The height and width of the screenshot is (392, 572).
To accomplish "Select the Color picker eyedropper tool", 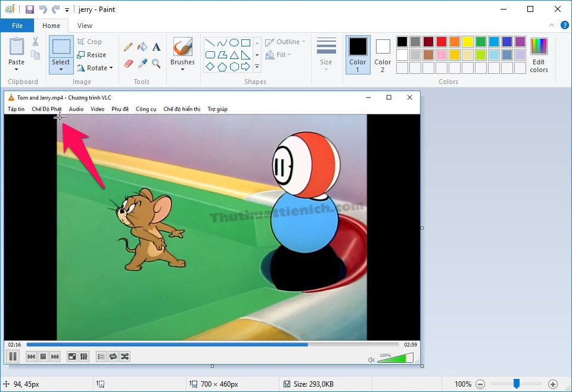I will pos(142,63).
